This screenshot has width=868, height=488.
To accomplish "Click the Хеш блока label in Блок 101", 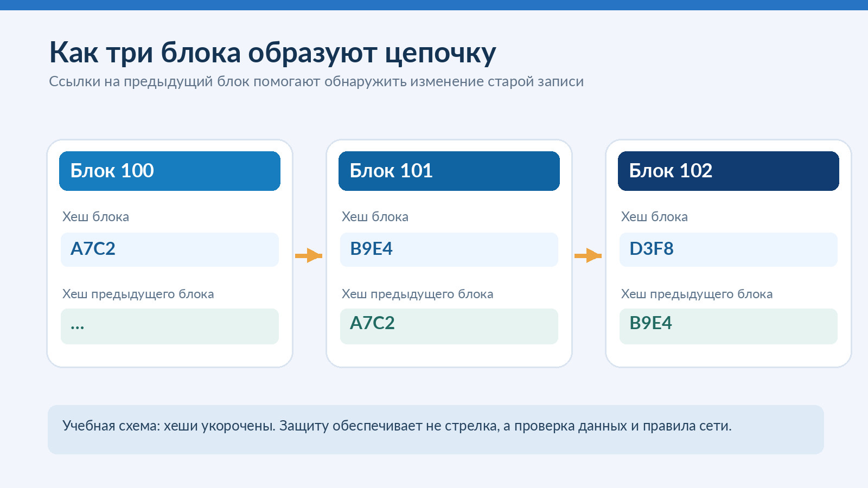I will (375, 217).
